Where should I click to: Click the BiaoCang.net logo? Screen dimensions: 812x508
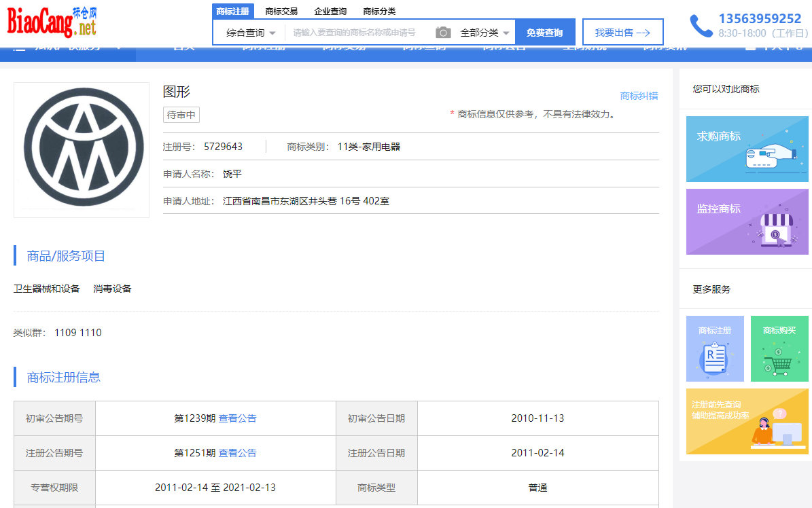coord(52,22)
